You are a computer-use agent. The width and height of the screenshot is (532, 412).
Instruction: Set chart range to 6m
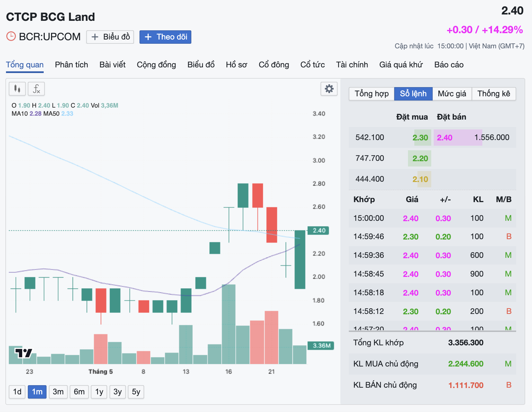coord(79,392)
